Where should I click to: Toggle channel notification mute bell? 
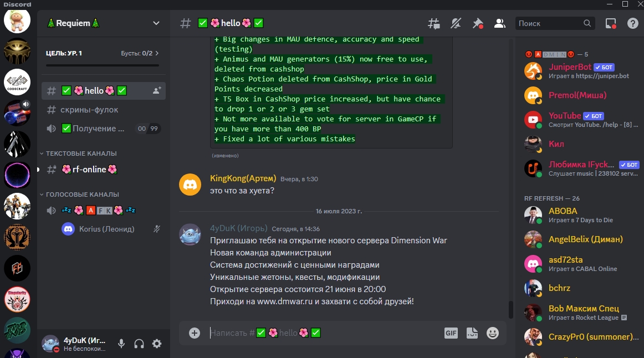456,23
